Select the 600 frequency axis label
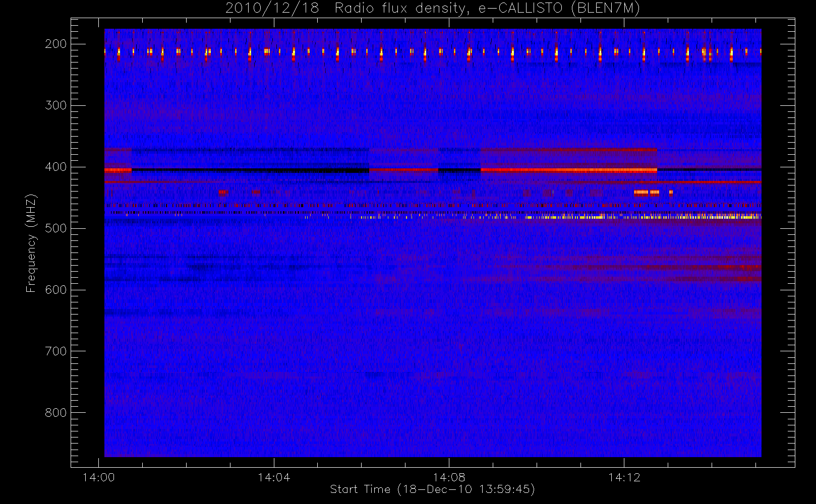This screenshot has height=504, width=816. (x=56, y=290)
